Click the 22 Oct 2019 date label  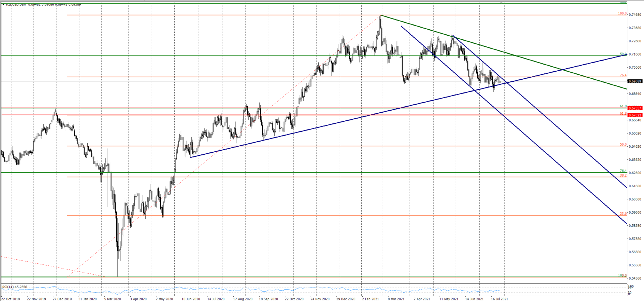[11, 299]
